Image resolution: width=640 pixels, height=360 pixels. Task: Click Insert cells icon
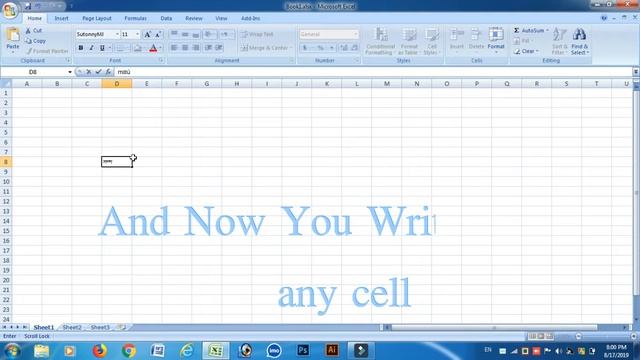tap(457, 35)
